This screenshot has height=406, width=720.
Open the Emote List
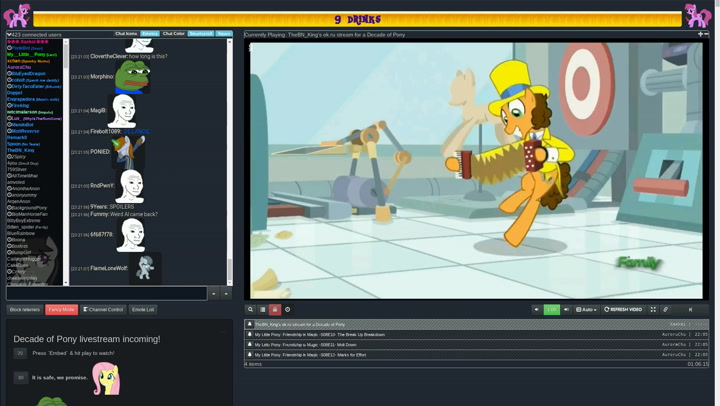point(143,310)
